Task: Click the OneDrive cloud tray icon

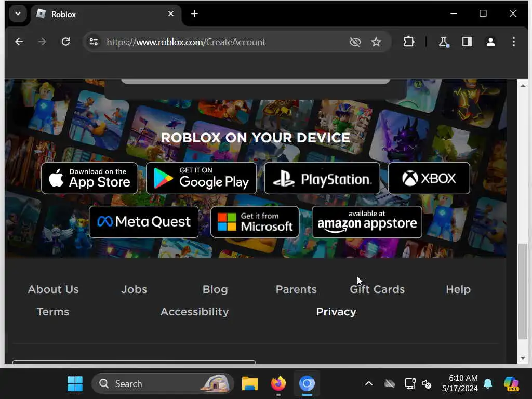Action: point(390,384)
